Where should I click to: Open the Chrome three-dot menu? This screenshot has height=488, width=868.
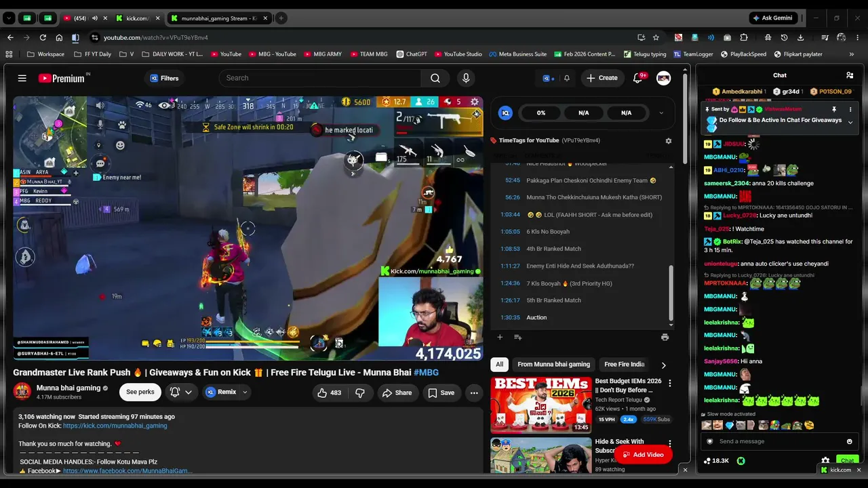[x=859, y=37]
